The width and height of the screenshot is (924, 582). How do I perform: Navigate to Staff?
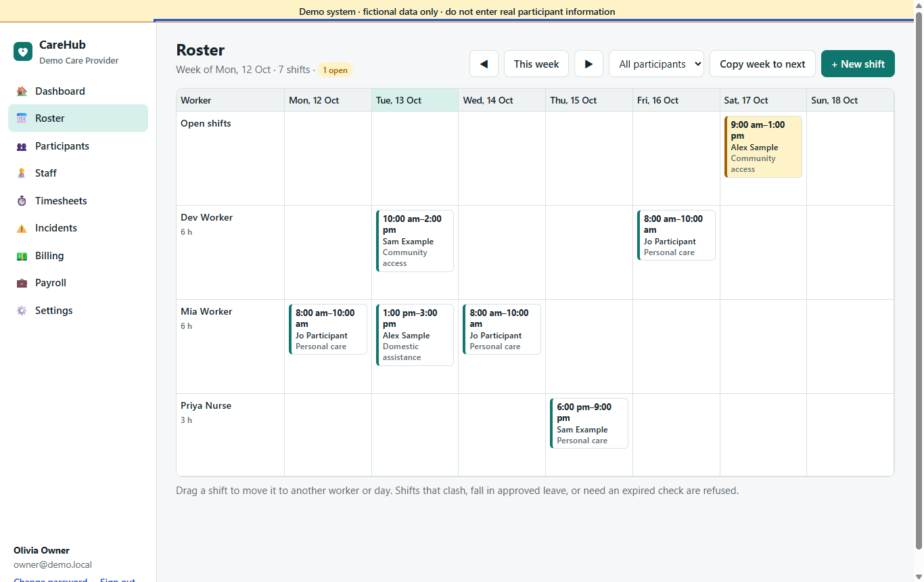(78, 173)
